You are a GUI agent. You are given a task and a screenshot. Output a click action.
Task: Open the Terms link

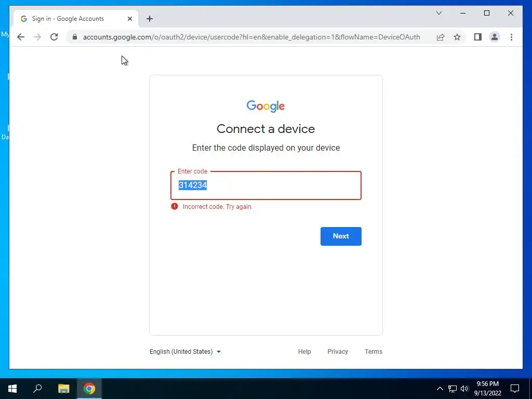click(373, 352)
